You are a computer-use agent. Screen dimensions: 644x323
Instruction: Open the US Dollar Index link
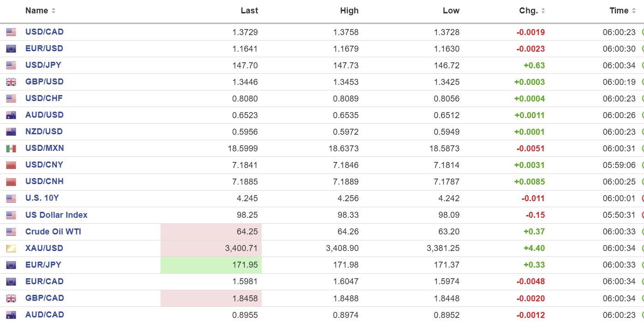tap(56, 215)
